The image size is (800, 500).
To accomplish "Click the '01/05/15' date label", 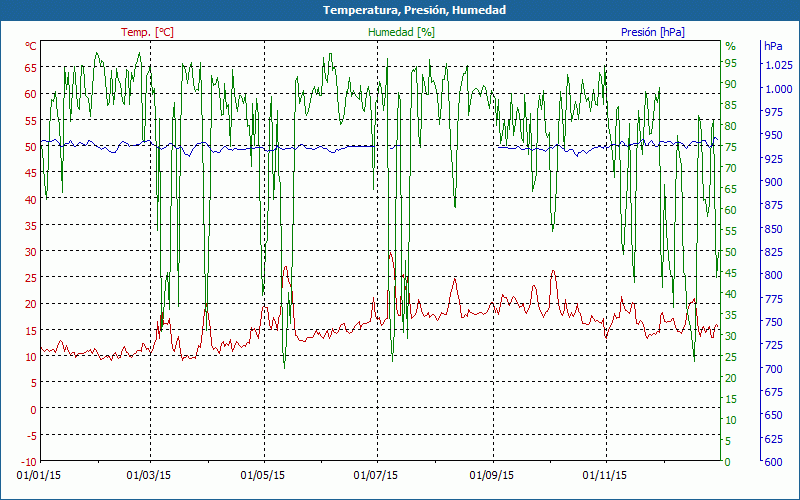I will tap(263, 476).
